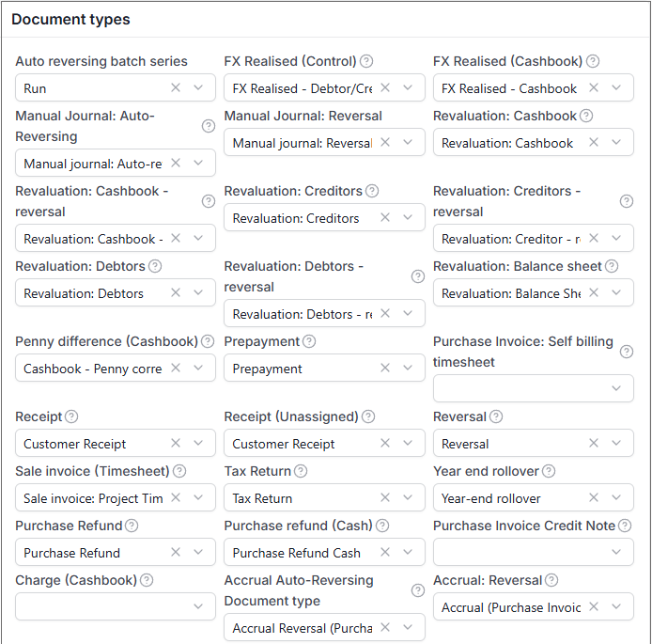
Task: Show help tooltip for Revaluation: Cashbook
Action: coord(586,116)
